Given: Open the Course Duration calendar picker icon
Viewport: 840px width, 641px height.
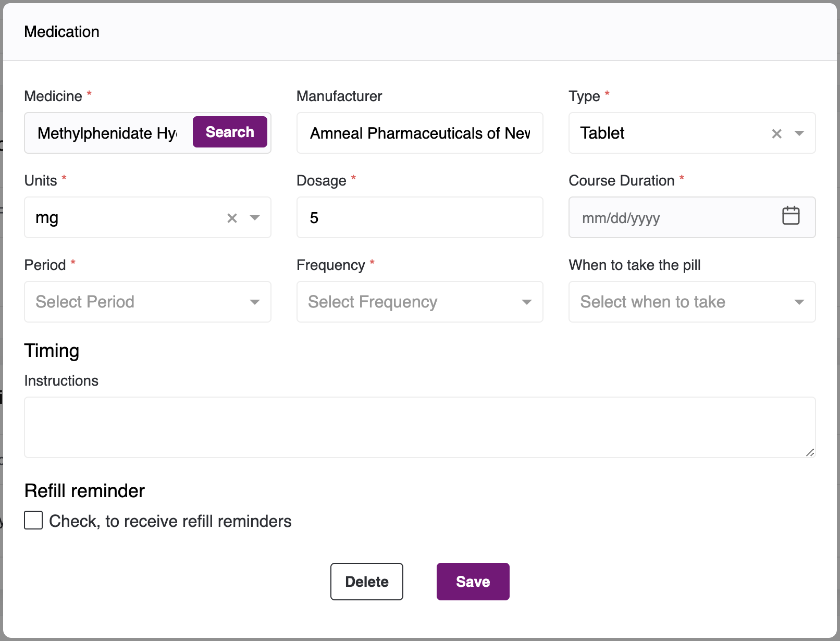Looking at the screenshot, I should [x=790, y=216].
